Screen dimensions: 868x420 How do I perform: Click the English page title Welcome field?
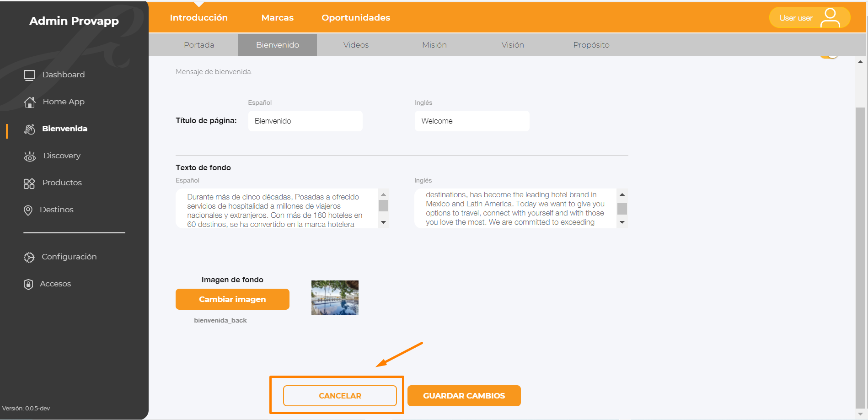(x=472, y=121)
